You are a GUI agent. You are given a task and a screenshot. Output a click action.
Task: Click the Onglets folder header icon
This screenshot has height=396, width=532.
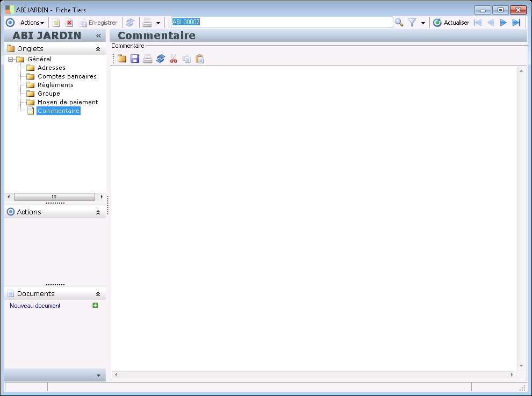tap(11, 48)
